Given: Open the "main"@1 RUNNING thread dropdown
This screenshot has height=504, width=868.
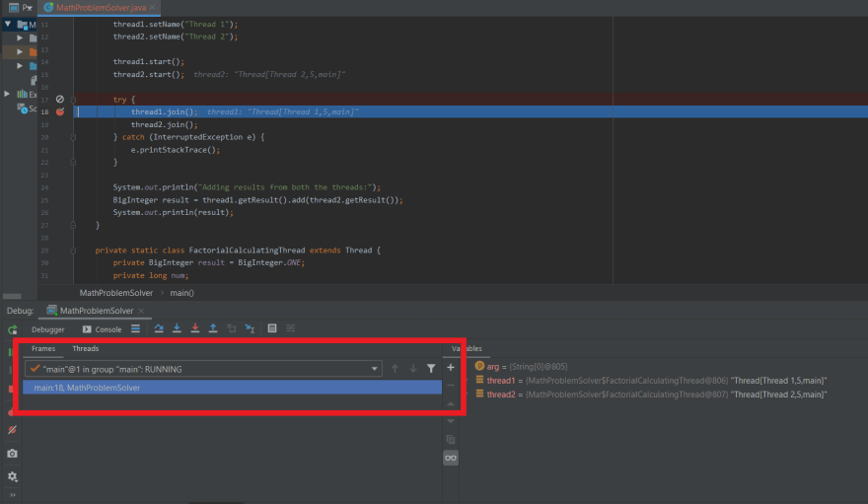Looking at the screenshot, I should tap(203, 369).
